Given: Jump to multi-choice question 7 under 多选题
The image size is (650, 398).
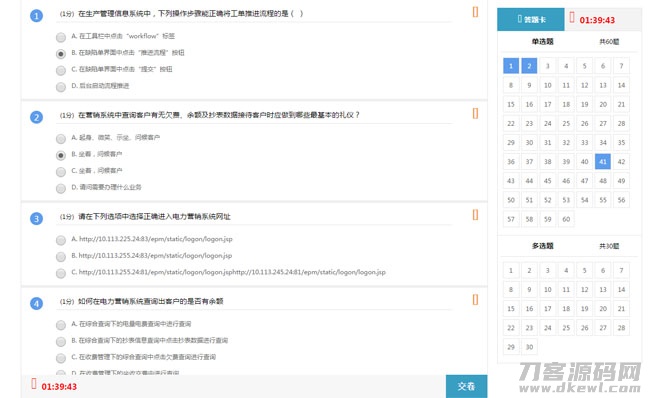Looking at the screenshot, I should pyautogui.click(x=621, y=270).
